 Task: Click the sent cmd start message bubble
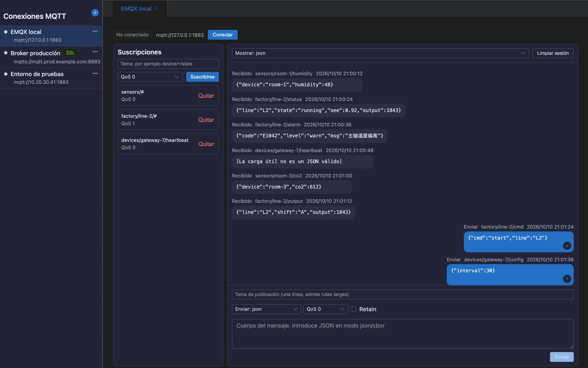pyautogui.click(x=519, y=242)
